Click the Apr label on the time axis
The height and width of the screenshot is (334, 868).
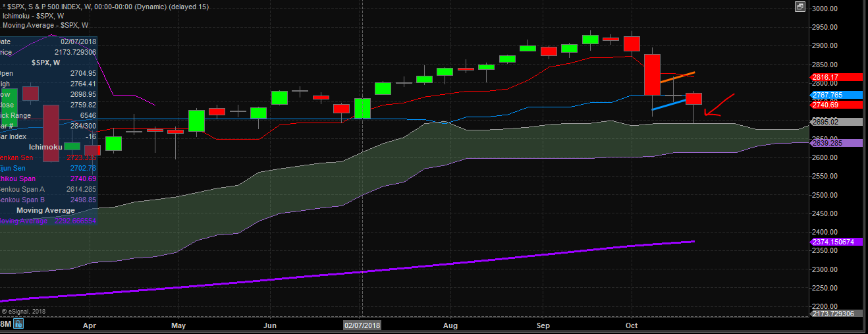point(90,325)
